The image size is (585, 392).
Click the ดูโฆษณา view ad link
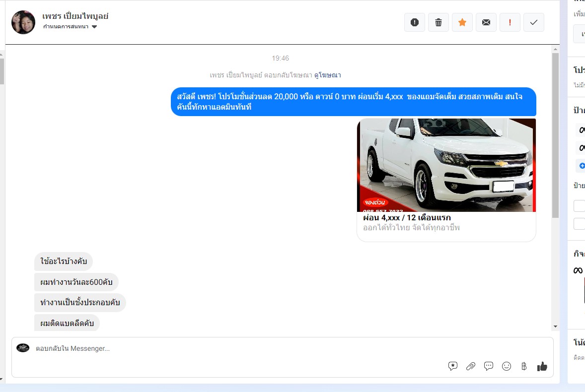pyautogui.click(x=327, y=75)
